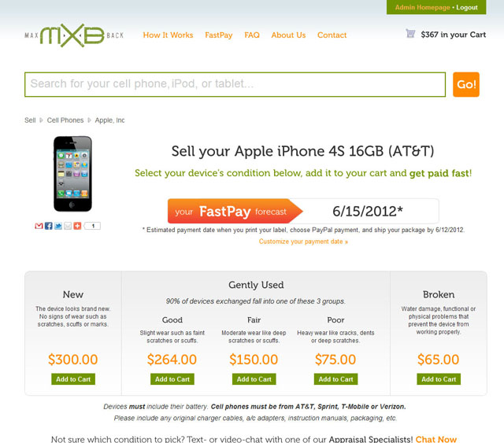Add the Good condition $264 to cart
This screenshot has width=504, height=443.
pyautogui.click(x=172, y=379)
